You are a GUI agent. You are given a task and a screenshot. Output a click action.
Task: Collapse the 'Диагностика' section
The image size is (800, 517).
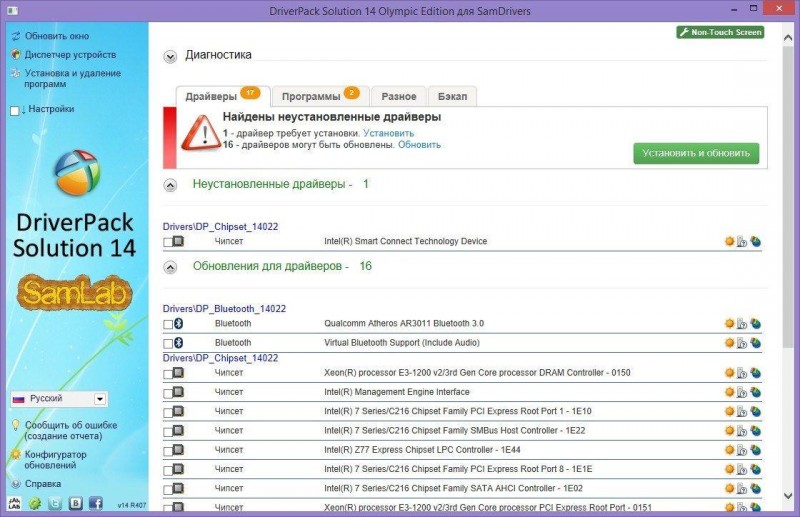tap(170, 56)
